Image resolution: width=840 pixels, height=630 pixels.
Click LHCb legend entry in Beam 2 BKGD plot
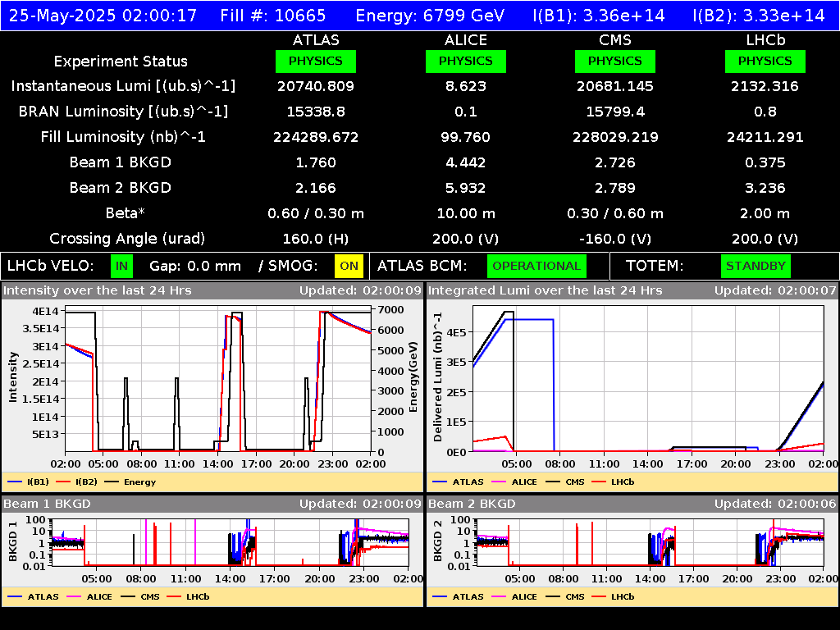click(x=614, y=596)
